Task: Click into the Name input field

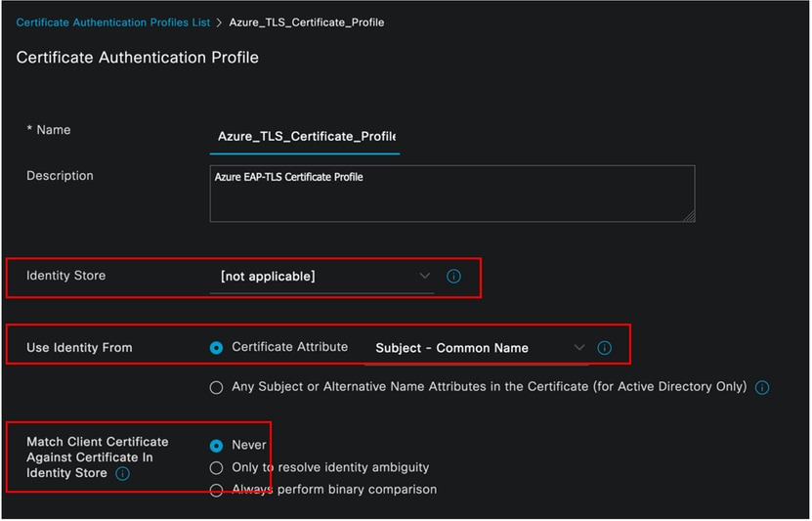Action: tap(305, 137)
